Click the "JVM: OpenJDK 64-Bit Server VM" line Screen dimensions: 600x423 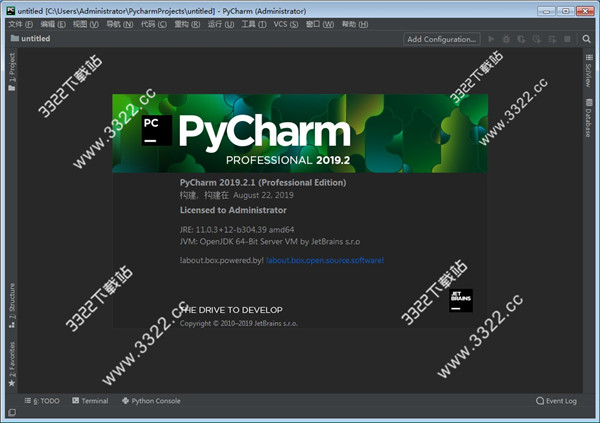point(270,242)
